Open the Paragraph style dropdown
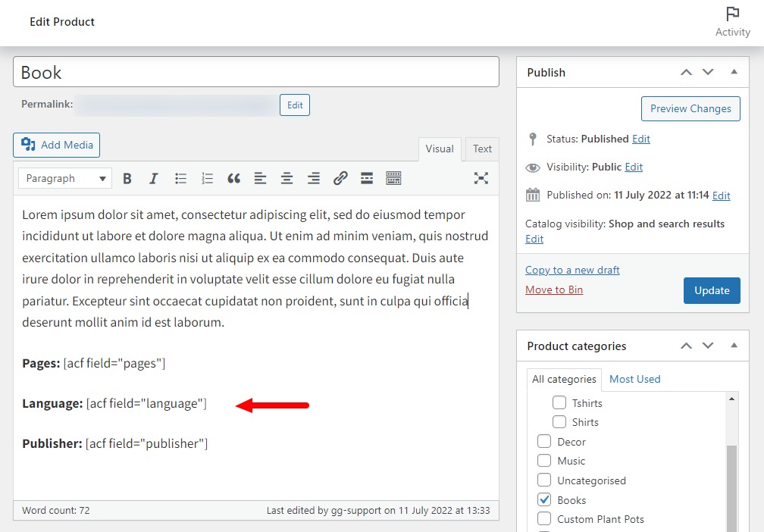This screenshot has height=532, width=764. (64, 178)
